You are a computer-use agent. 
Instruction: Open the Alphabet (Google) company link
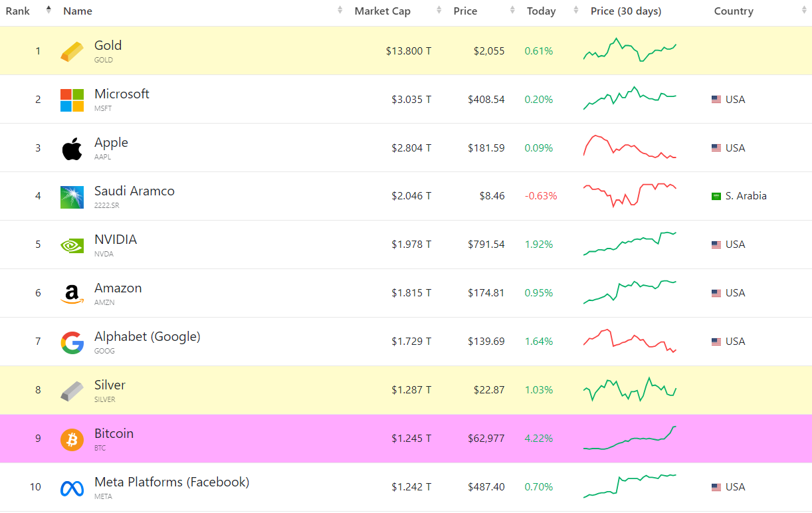pos(147,336)
